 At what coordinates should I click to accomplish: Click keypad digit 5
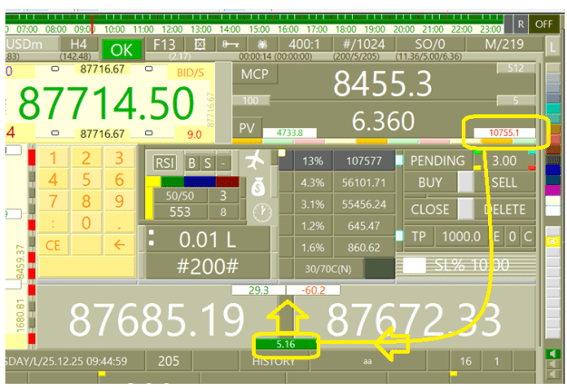click(x=86, y=180)
